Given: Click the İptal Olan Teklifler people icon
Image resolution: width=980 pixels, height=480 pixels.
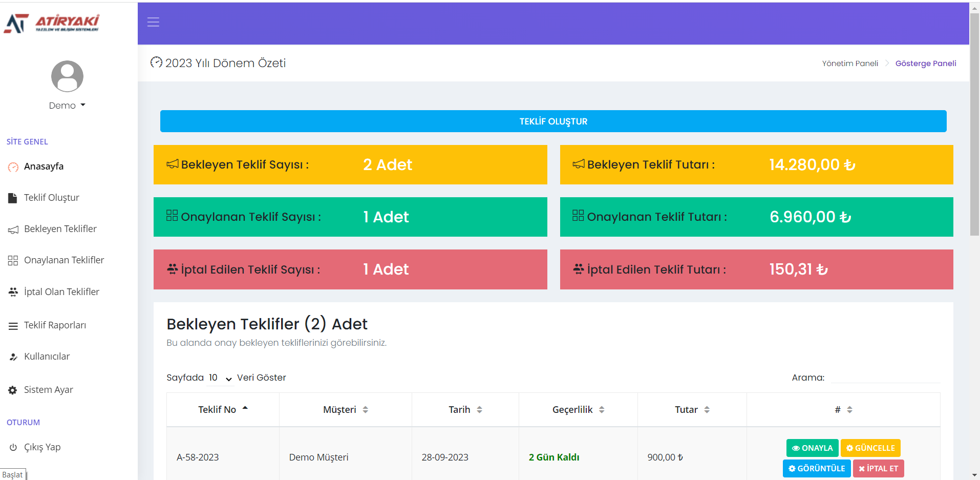Looking at the screenshot, I should [13, 292].
